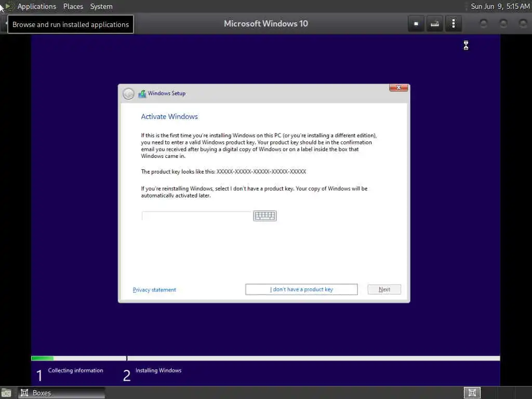Open the Boxes three-dot menu
Viewport: 532px width, 399px height.
coord(453,24)
